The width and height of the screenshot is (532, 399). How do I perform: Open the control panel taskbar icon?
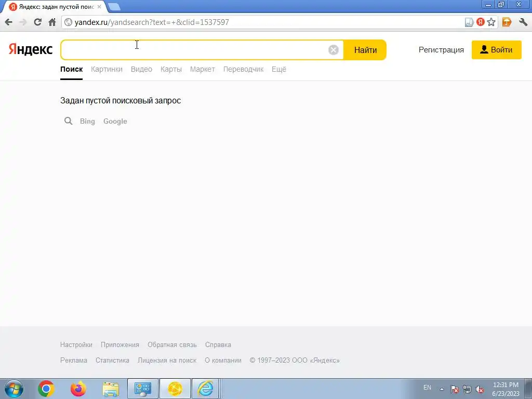(x=142, y=389)
